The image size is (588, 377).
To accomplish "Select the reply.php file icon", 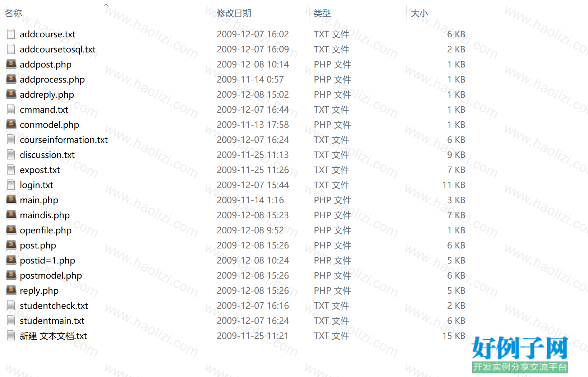I will click(x=11, y=290).
